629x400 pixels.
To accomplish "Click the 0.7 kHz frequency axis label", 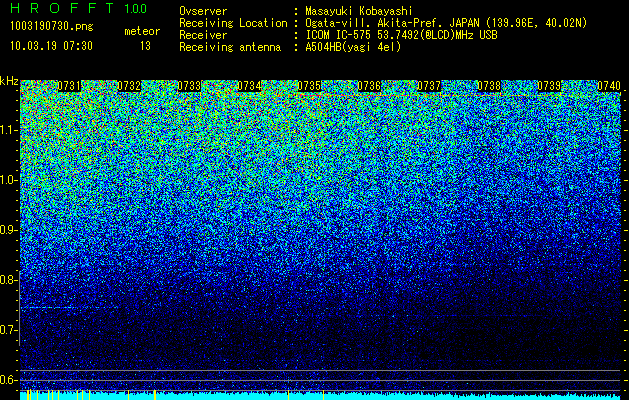I will point(9,330).
